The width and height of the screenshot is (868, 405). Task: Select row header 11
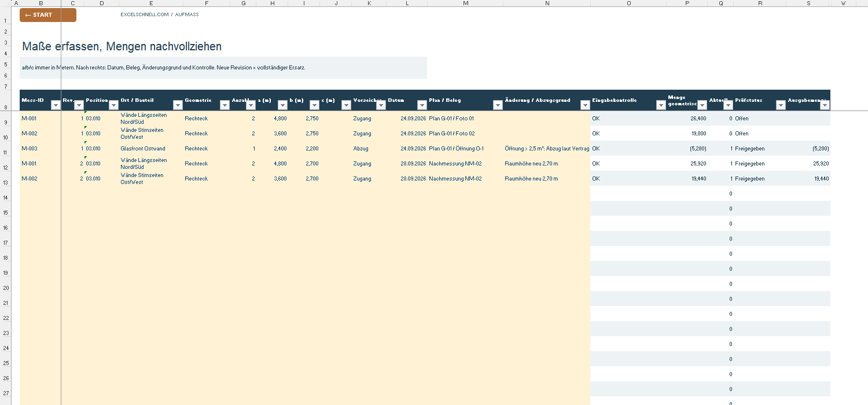pos(5,149)
